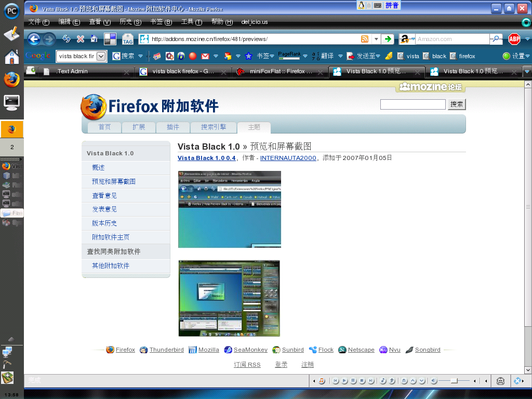Image resolution: width=532 pixels, height=399 pixels.
Task: Click the TAG toolbar icon
Action: [128, 39]
